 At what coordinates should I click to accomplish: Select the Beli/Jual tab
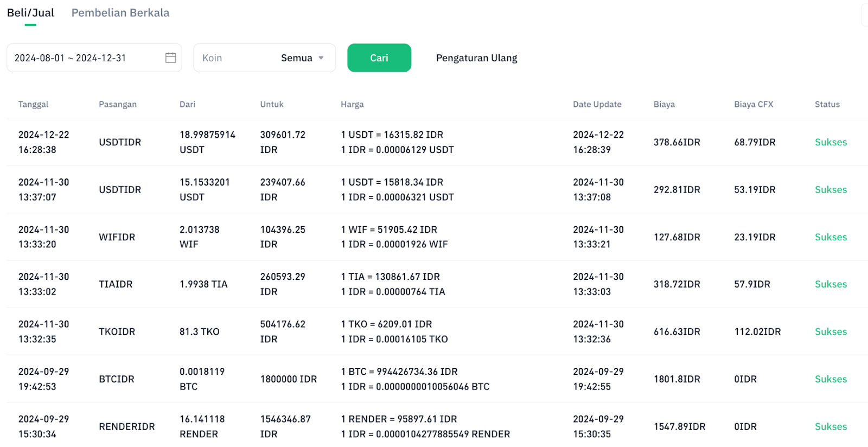tap(30, 12)
